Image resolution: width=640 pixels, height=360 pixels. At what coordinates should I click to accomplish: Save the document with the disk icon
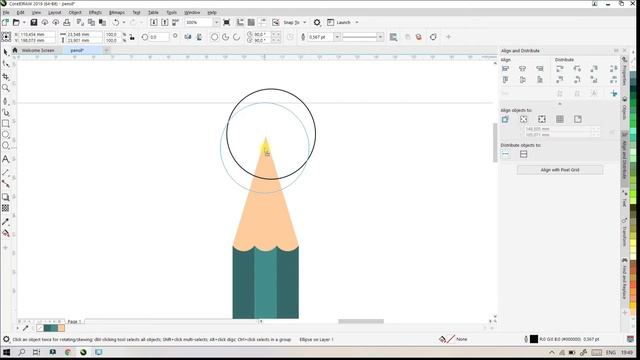(x=34, y=22)
